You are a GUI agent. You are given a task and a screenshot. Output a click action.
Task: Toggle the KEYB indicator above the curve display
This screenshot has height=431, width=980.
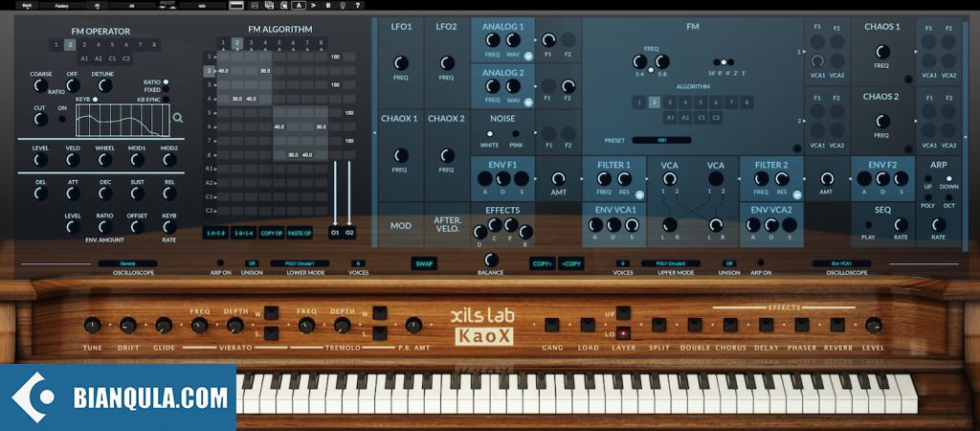pyautogui.click(x=95, y=99)
